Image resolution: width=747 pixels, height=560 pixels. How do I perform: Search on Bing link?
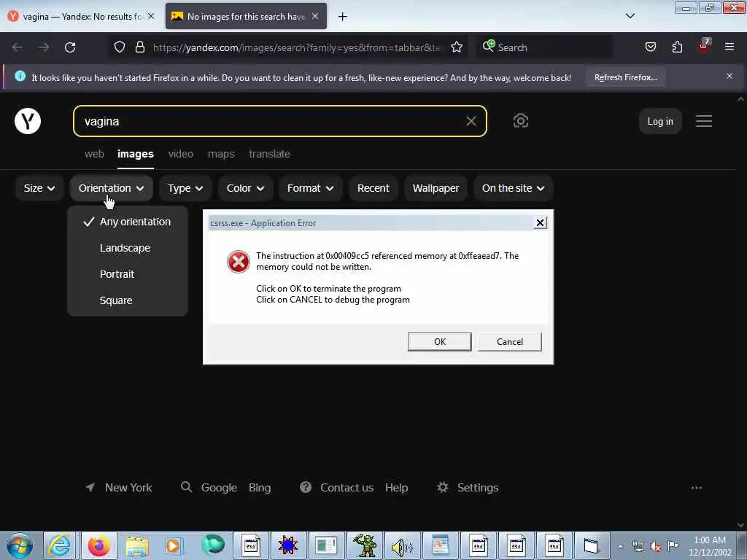tap(260, 488)
